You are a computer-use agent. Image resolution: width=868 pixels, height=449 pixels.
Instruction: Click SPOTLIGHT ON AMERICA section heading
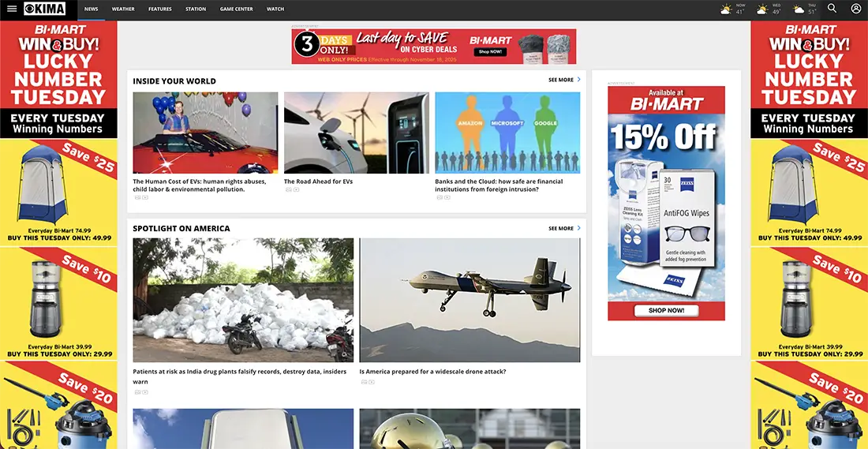coord(181,228)
